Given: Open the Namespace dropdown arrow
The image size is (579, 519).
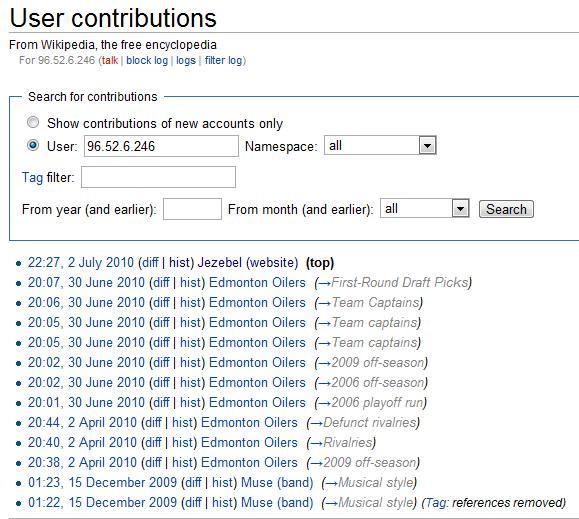Looking at the screenshot, I should click(x=427, y=145).
